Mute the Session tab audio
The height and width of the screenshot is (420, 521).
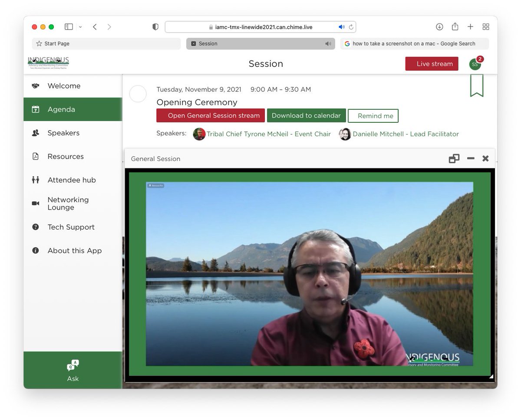(x=328, y=43)
